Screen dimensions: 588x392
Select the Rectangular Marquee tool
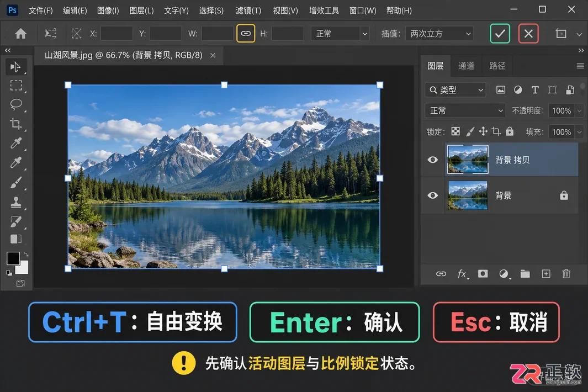[x=16, y=86]
